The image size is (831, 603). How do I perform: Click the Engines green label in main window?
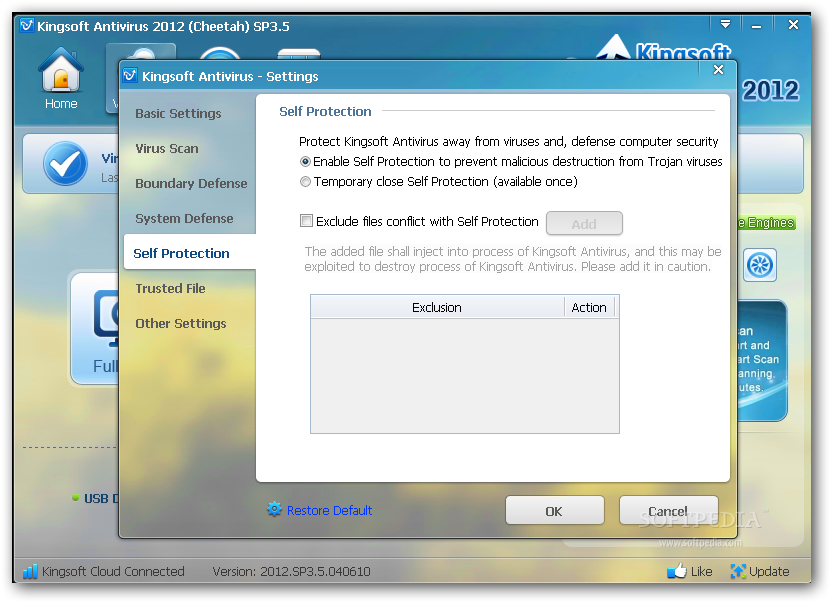(x=766, y=223)
